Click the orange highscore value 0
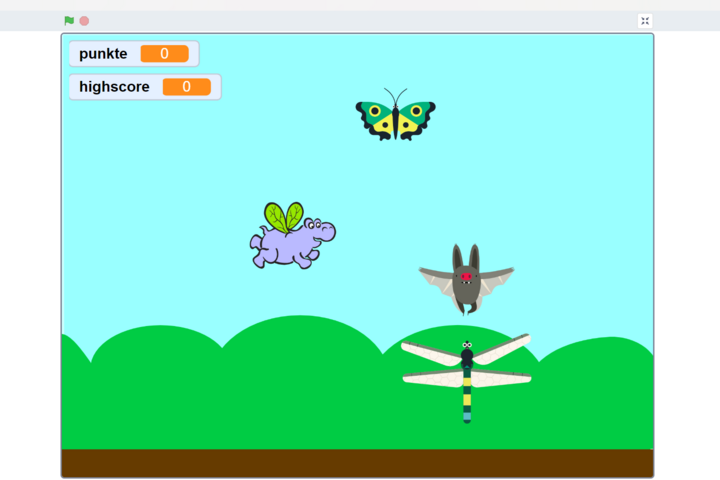This screenshot has width=720, height=480. click(186, 87)
